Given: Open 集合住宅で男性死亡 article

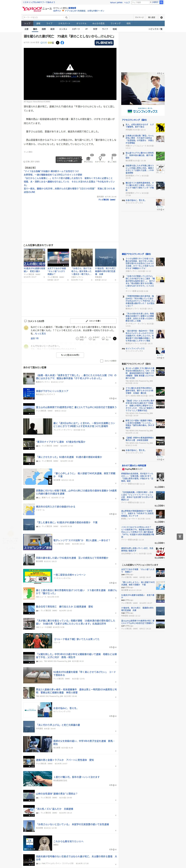Looking at the screenshot, I should 64,607.
